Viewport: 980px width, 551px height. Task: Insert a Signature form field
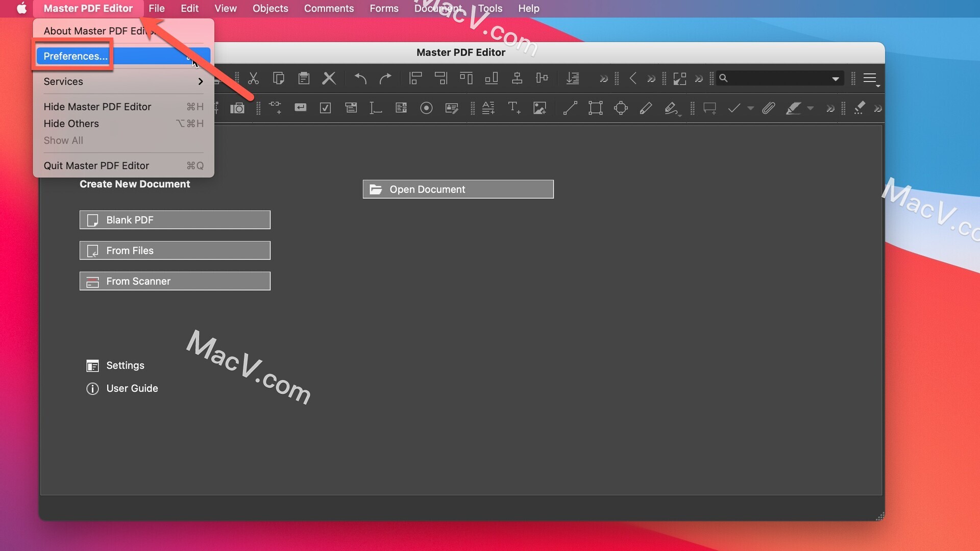(x=452, y=108)
